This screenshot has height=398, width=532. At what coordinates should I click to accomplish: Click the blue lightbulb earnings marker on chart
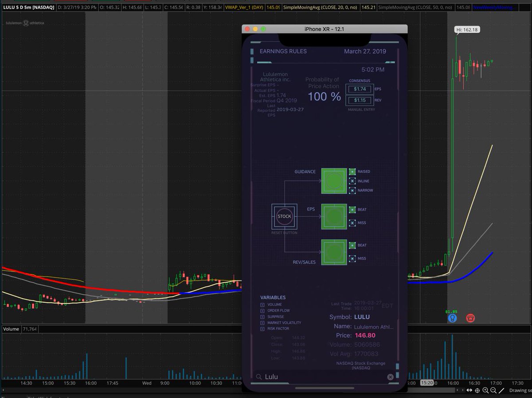coord(452,318)
